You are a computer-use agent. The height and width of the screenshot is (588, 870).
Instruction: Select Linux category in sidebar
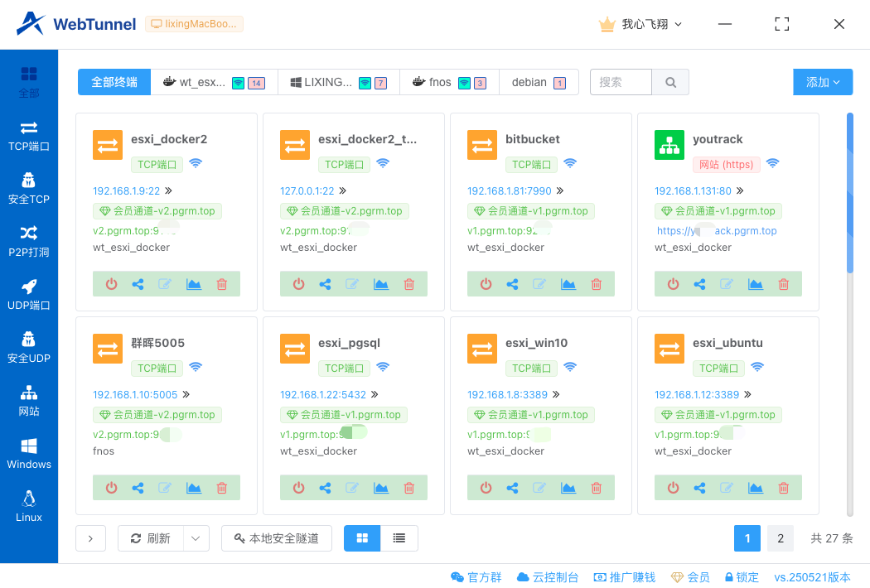pos(29,506)
